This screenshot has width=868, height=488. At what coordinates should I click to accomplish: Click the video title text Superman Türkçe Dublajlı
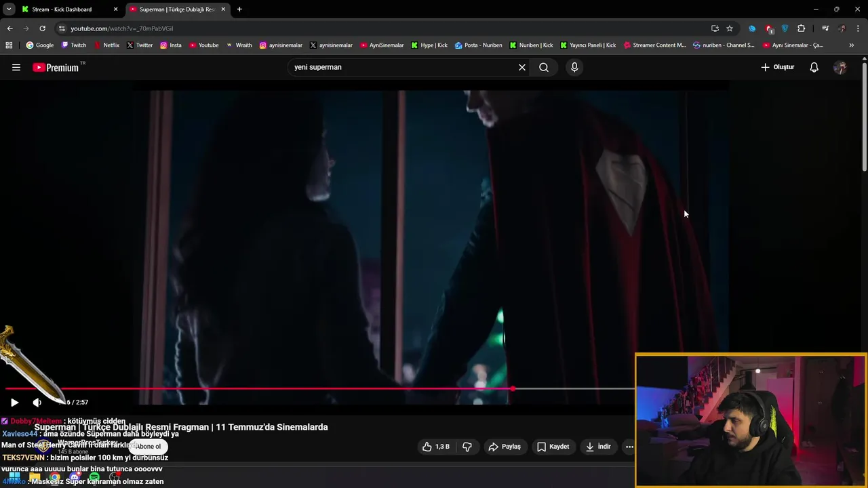(181, 427)
